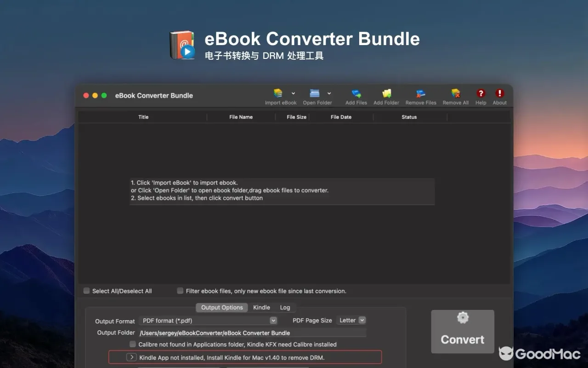Click the Import eBook toolbar icon
588x368 pixels.
(278, 93)
